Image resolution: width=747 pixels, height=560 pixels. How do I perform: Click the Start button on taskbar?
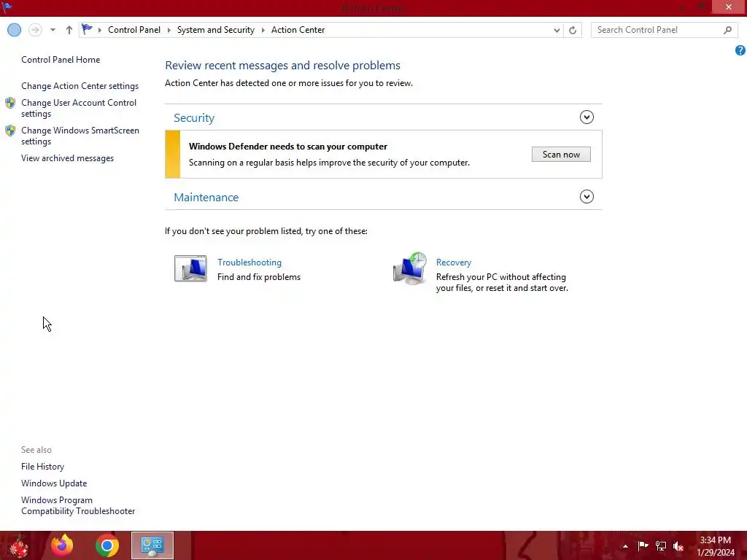tap(18, 545)
